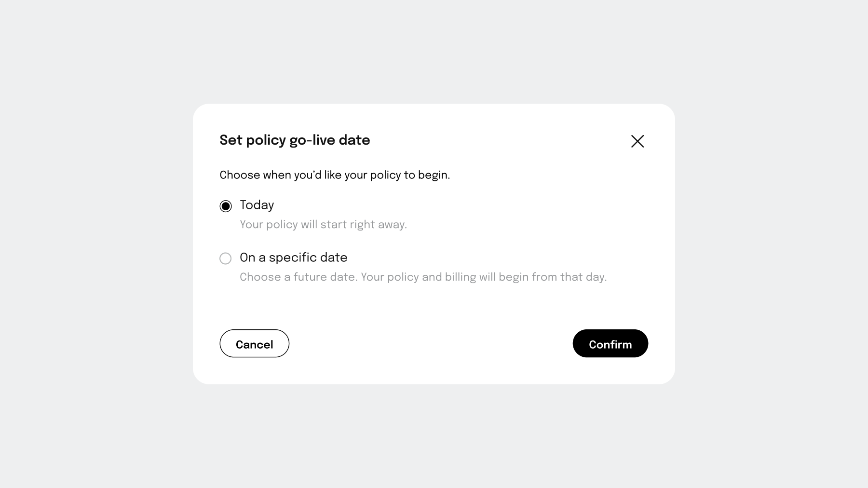868x488 pixels.
Task: Enable starting the policy today
Action: pyautogui.click(x=225, y=206)
